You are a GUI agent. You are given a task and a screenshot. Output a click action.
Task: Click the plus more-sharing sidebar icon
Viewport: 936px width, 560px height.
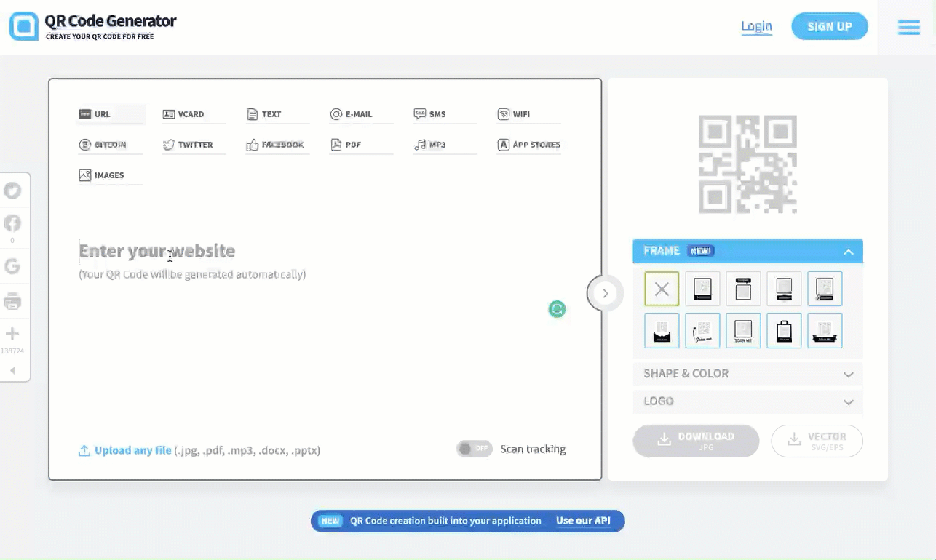[x=12, y=334]
